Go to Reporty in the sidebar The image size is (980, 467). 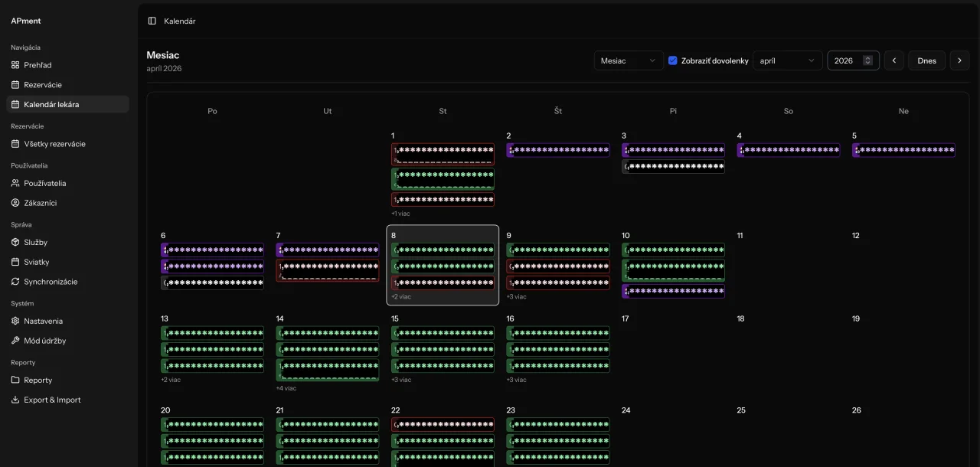coord(38,380)
